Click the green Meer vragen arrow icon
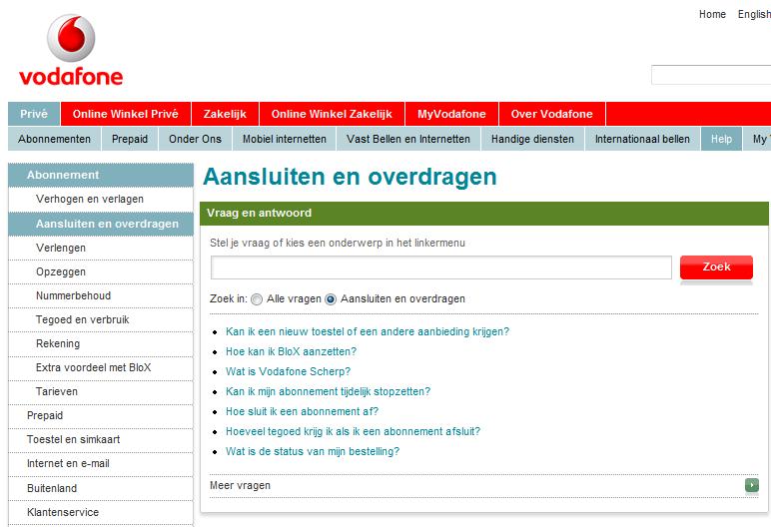The height and width of the screenshot is (532, 771). tap(751, 485)
